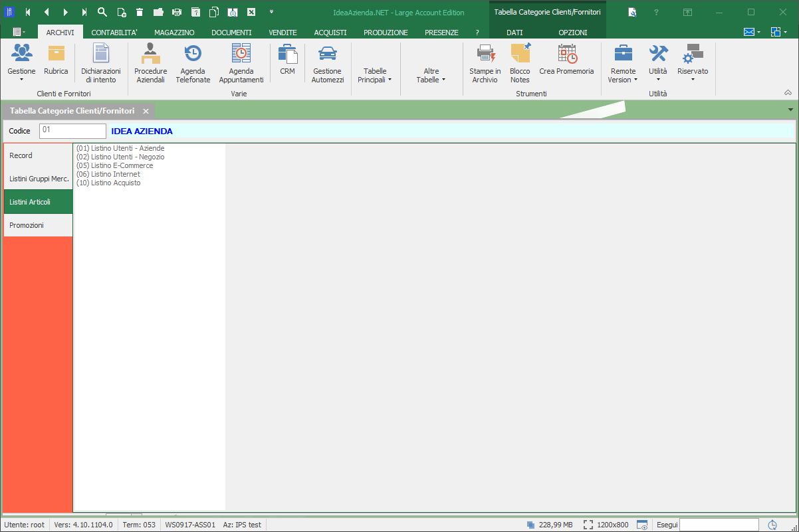Image resolution: width=799 pixels, height=532 pixels.
Task: Open Stampe in Archivio
Action: click(x=485, y=64)
